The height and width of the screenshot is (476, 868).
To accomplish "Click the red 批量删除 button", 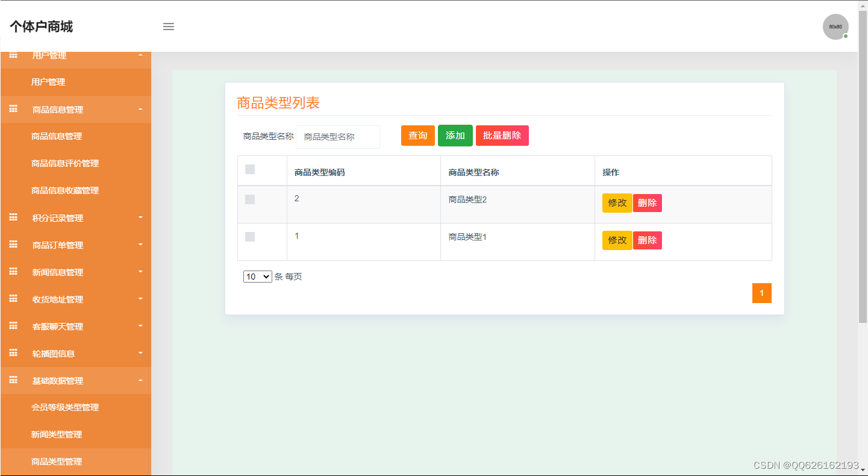I will 502,136.
